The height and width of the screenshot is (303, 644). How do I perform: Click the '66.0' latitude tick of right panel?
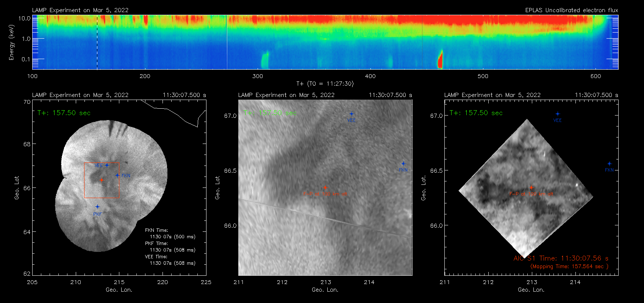click(436, 225)
